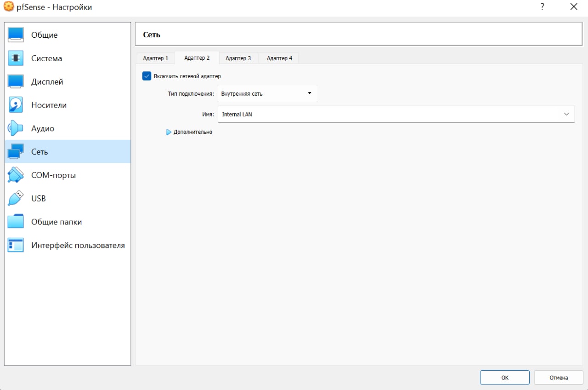This screenshot has width=588, height=390.
Task: Click the help question mark button
Action: (x=542, y=7)
